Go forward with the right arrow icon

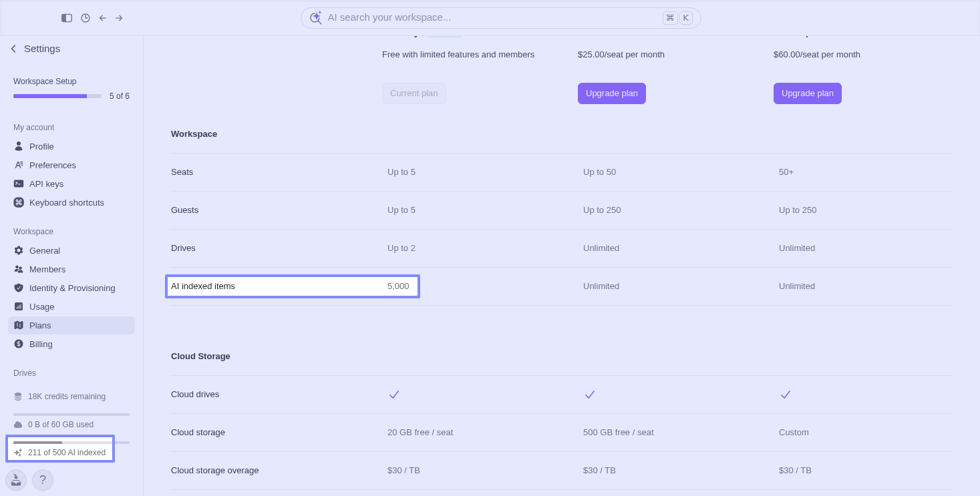[x=119, y=18]
